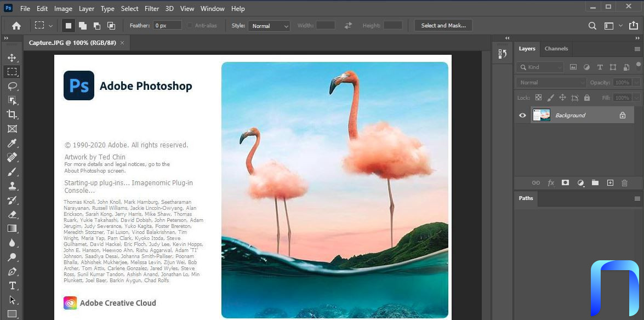Select the Horizontal Type tool

pyautogui.click(x=12, y=286)
